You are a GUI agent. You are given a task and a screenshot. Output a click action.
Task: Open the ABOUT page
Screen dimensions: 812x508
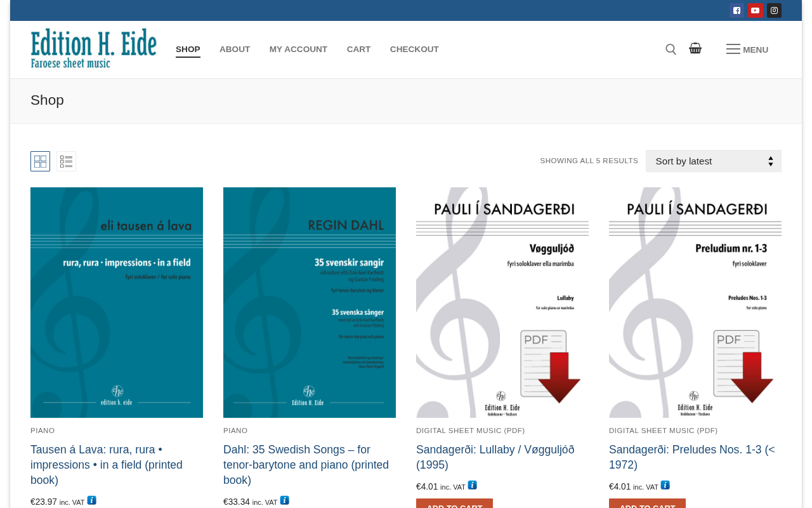pos(235,50)
